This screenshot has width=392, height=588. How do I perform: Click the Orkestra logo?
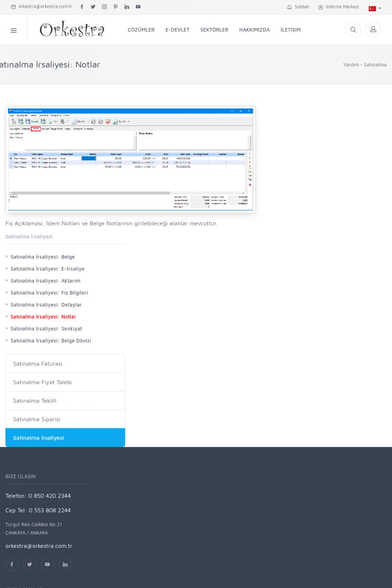click(x=72, y=30)
